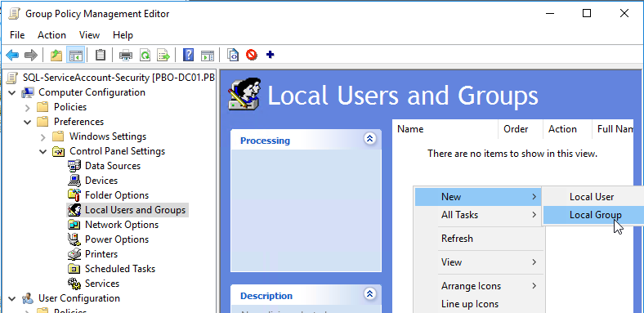Screen dimensions: 644x313
Task: Open Help with the question mark icon
Action: click(x=188, y=55)
